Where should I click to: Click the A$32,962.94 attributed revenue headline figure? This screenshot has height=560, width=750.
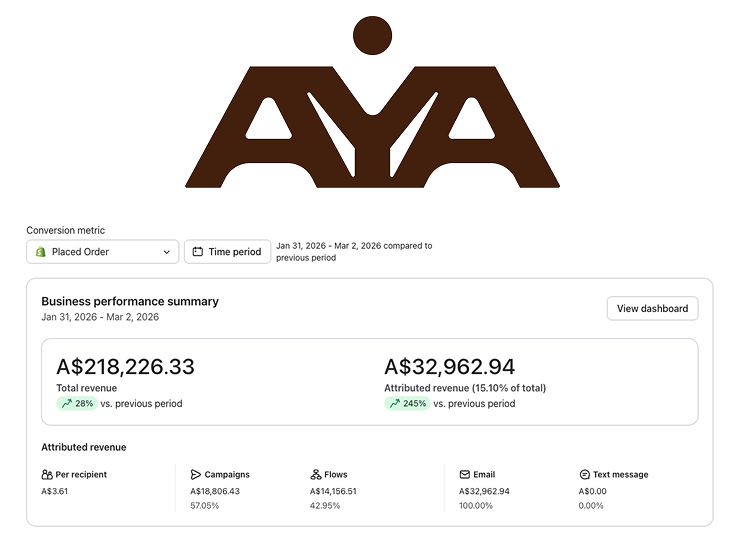449,367
